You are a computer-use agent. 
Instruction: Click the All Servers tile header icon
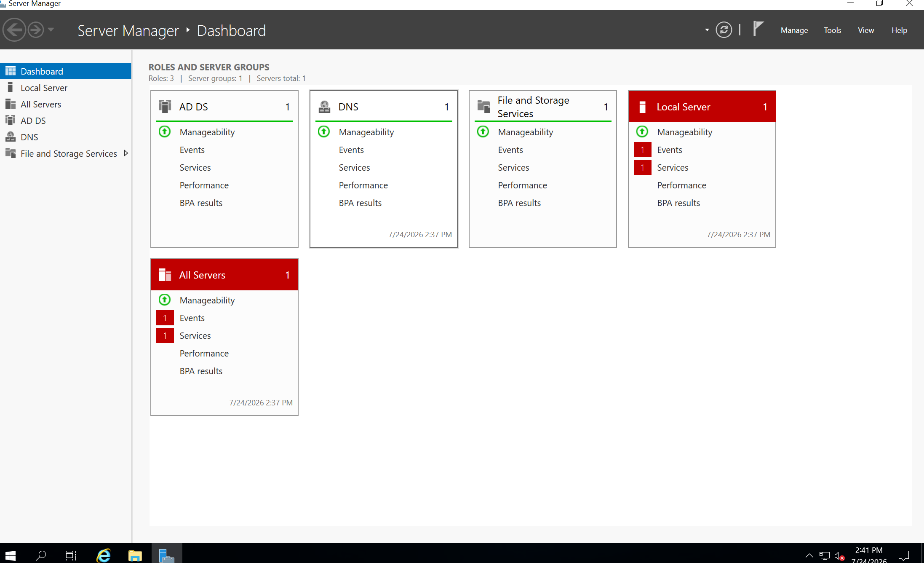[165, 275]
